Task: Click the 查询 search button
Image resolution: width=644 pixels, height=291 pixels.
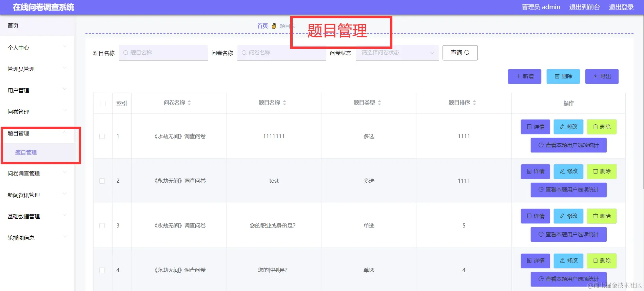Action: point(460,53)
